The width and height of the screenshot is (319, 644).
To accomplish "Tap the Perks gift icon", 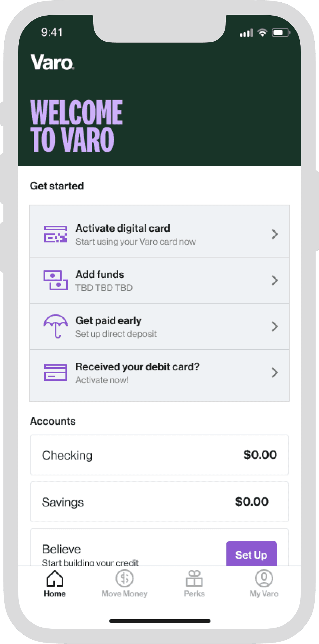I will (x=194, y=578).
